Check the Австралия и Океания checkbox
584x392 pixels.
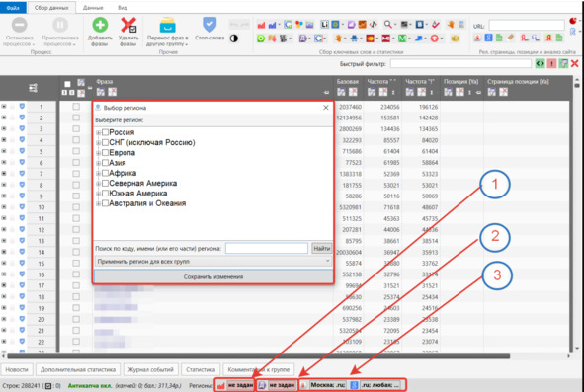click(105, 203)
